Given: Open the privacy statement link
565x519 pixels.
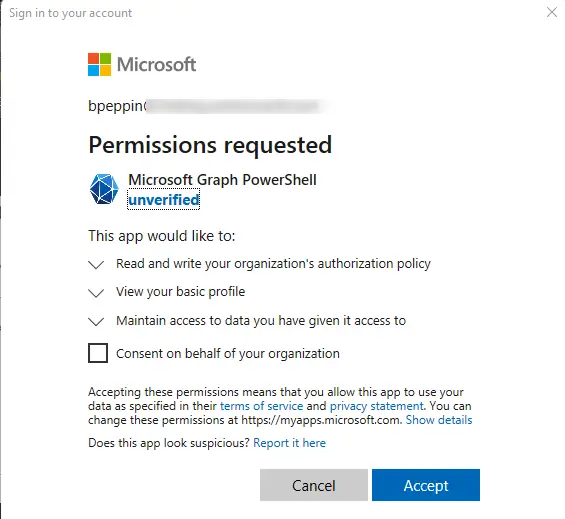Looking at the screenshot, I should [377, 406].
